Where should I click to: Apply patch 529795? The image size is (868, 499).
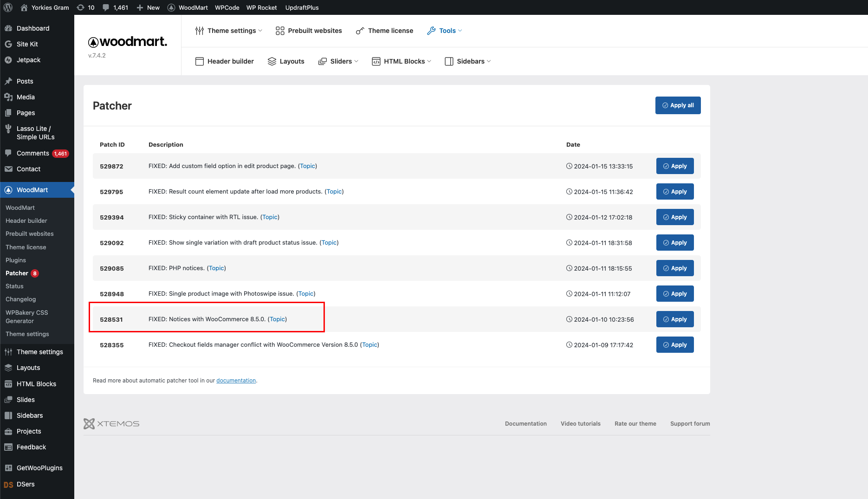point(675,192)
